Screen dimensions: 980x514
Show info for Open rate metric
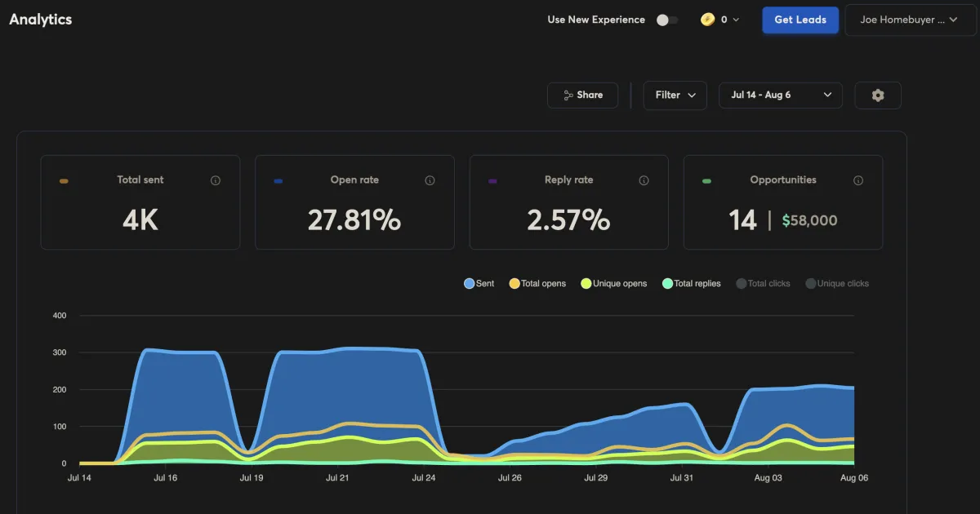[x=430, y=180]
